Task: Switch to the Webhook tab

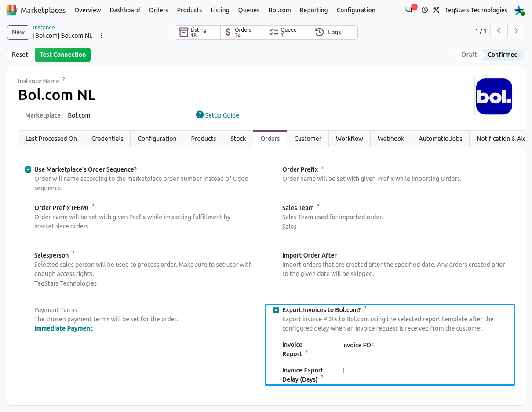Action: pos(391,139)
